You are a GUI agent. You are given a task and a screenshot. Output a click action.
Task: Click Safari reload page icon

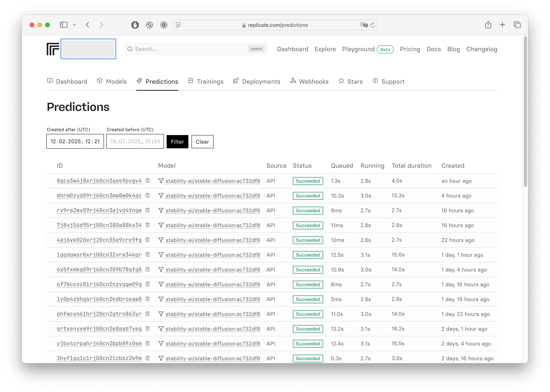click(372, 25)
